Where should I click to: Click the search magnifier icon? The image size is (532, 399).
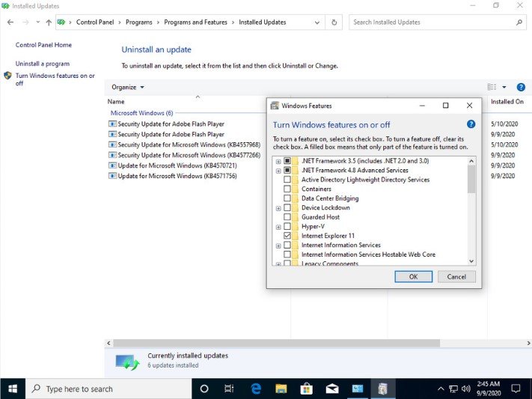(519, 22)
